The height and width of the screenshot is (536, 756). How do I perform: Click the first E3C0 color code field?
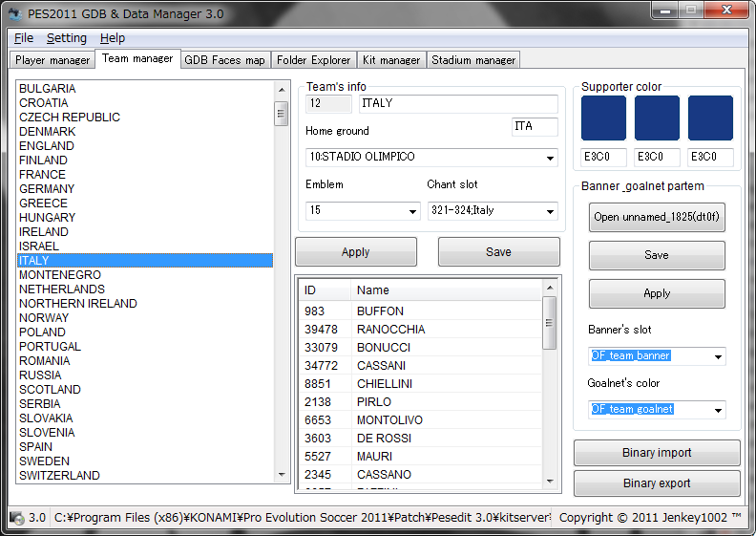click(x=603, y=157)
